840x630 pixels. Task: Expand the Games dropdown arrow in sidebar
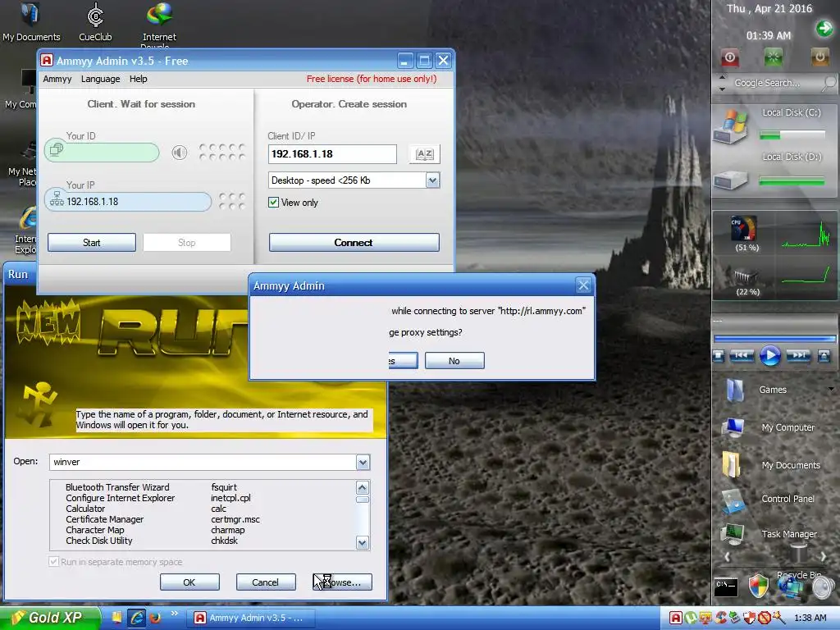(831, 389)
